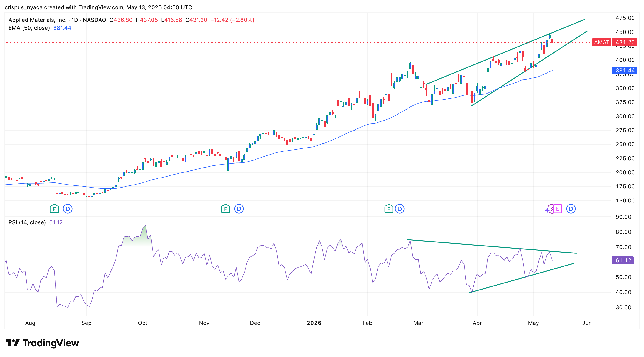Click the blue 381.44 EMA price label

tap(625, 71)
